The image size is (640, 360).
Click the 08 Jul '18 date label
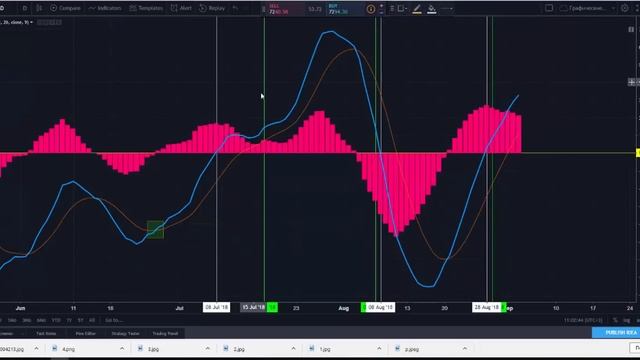216,307
